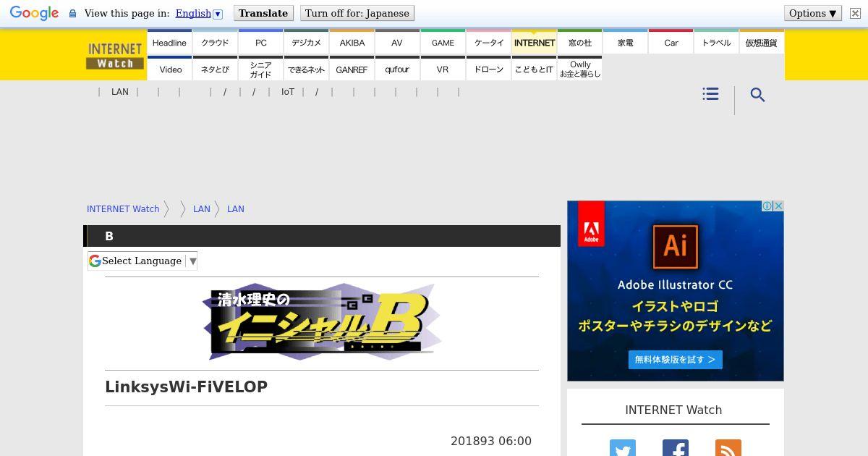Open the シニアガイド tab
868x456 pixels.
tap(260, 69)
